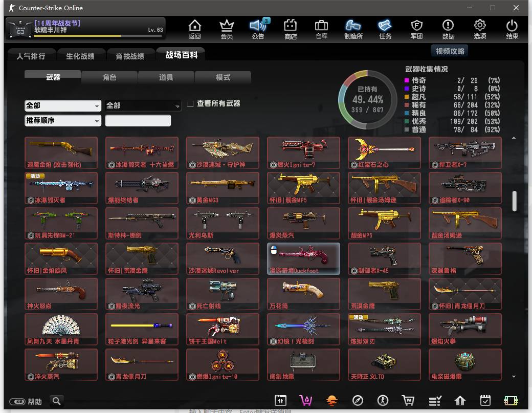Viewport: 532px width, 413px height.
Task: Select the 追踪者X-90 weapon card
Action: [x=465, y=188]
